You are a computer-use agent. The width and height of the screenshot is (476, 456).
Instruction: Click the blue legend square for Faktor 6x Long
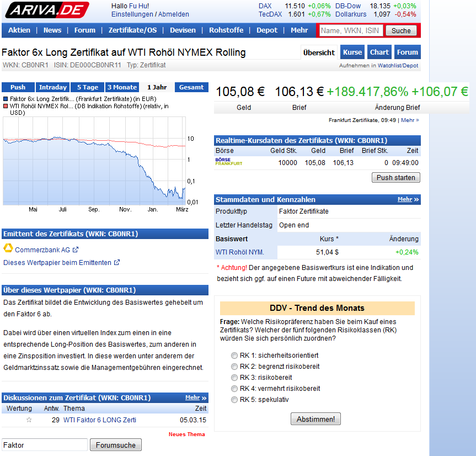(6, 99)
